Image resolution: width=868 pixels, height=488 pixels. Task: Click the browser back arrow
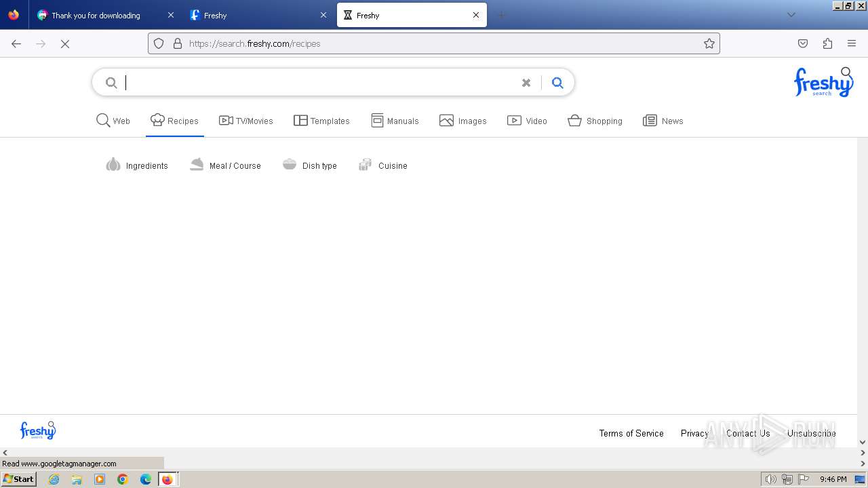pos(16,43)
